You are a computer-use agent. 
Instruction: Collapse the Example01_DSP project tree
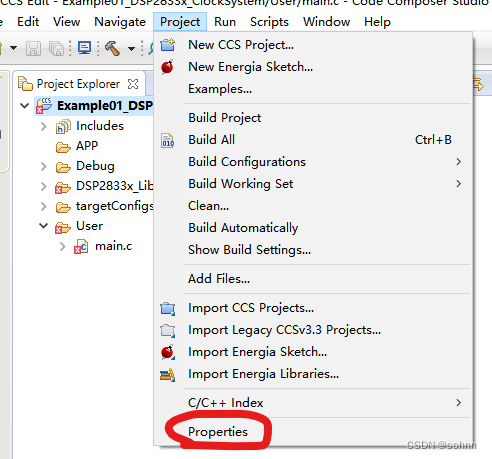tap(24, 106)
